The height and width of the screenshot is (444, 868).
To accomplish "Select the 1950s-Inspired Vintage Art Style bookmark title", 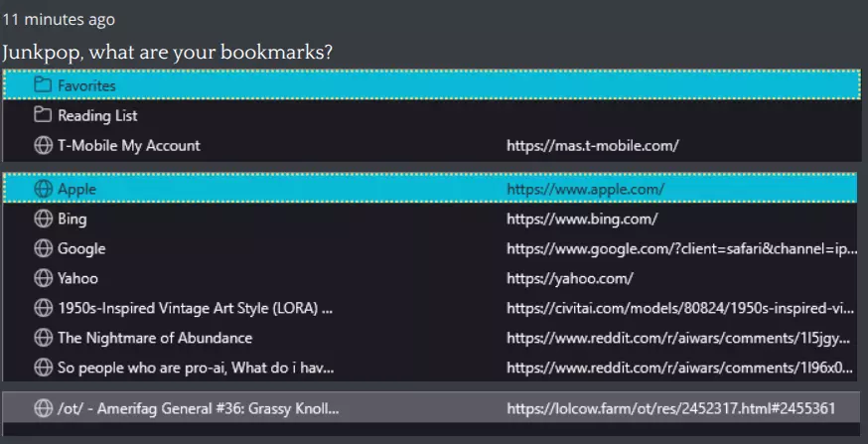I will (x=195, y=308).
